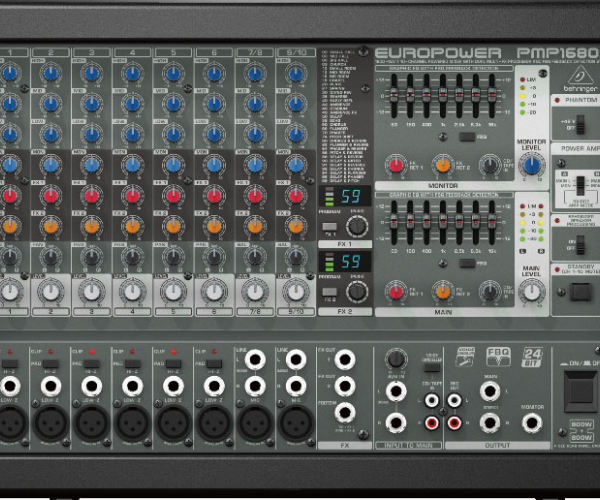
Task: Click channel 9/10 MON knob
Action: pyautogui.click(x=296, y=165)
